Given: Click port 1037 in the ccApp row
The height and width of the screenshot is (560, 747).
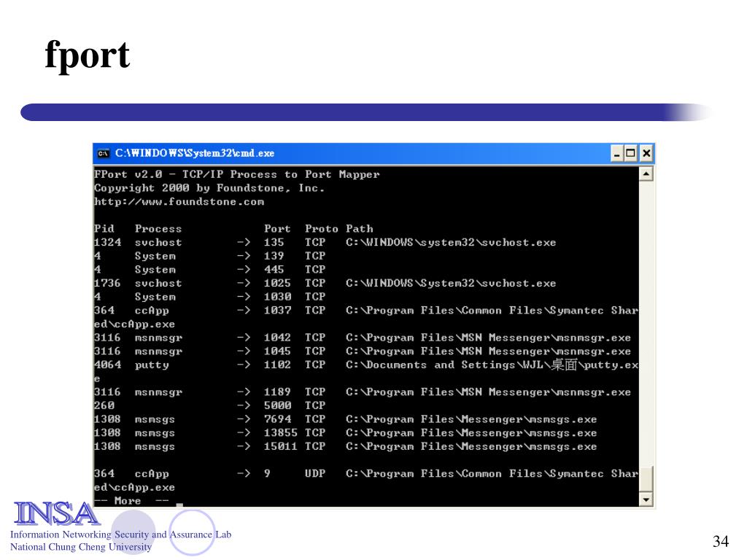Looking at the screenshot, I should pyautogui.click(x=277, y=311).
